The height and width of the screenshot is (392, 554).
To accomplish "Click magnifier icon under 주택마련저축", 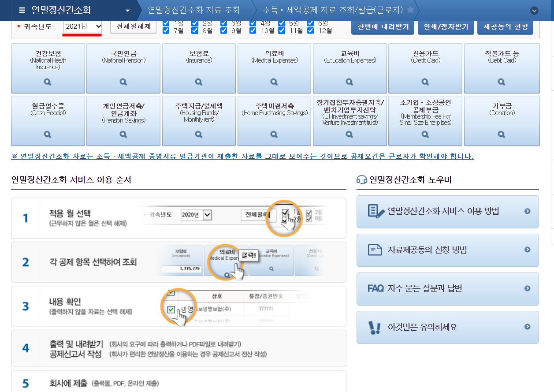I will [274, 134].
